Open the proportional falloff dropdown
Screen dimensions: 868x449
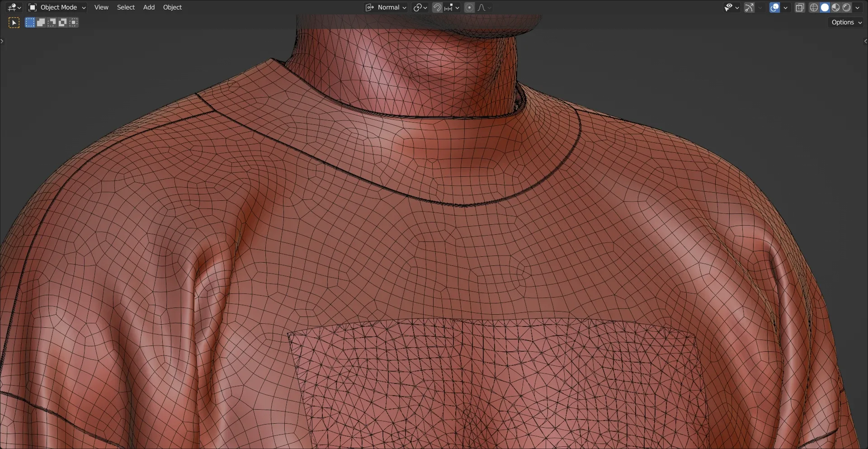(x=490, y=7)
